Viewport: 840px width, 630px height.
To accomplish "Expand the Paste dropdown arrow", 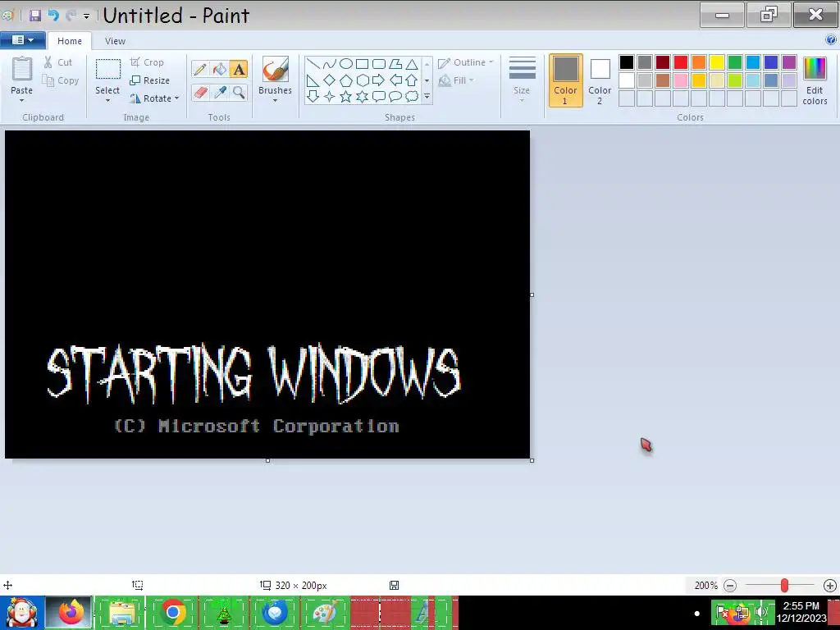I will pos(22,100).
